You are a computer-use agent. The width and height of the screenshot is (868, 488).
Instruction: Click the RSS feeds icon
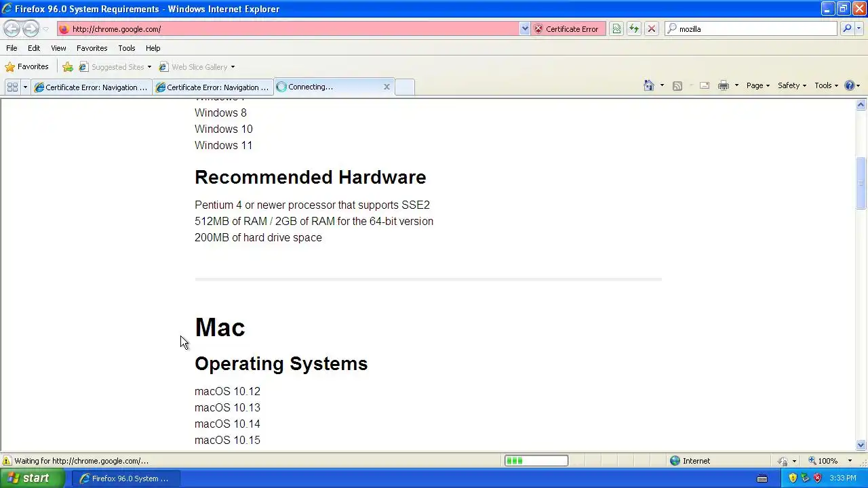[x=677, y=85]
